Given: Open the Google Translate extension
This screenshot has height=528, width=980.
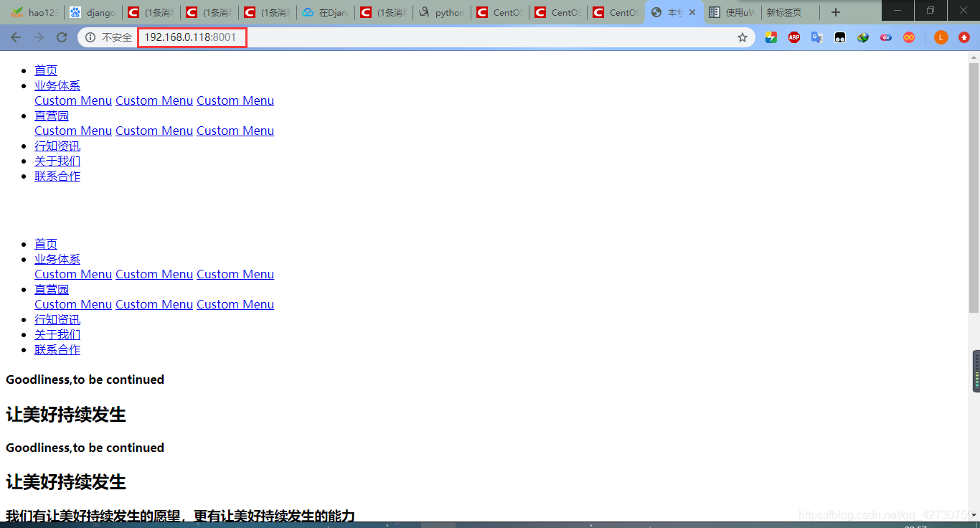Looking at the screenshot, I should 817,37.
